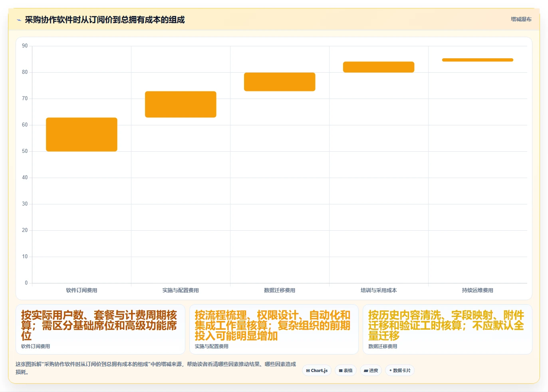
Task: Click the y-axis value 50
Action: coord(25,151)
